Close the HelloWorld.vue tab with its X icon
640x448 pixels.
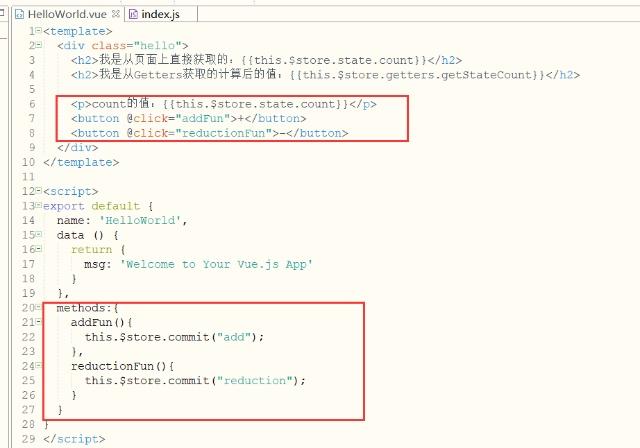(116, 13)
